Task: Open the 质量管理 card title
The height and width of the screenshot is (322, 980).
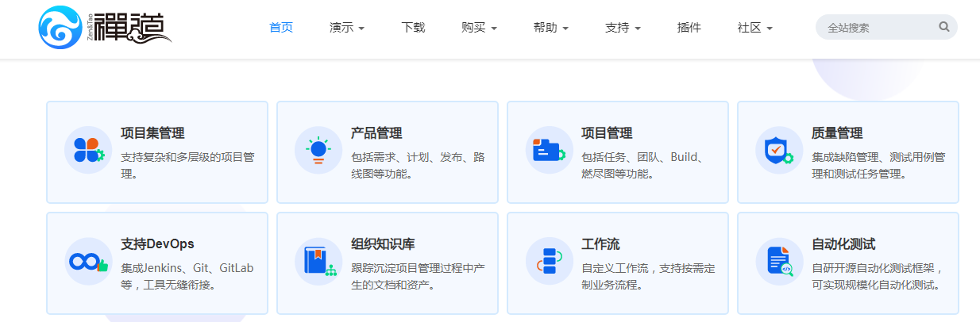Action: click(837, 133)
